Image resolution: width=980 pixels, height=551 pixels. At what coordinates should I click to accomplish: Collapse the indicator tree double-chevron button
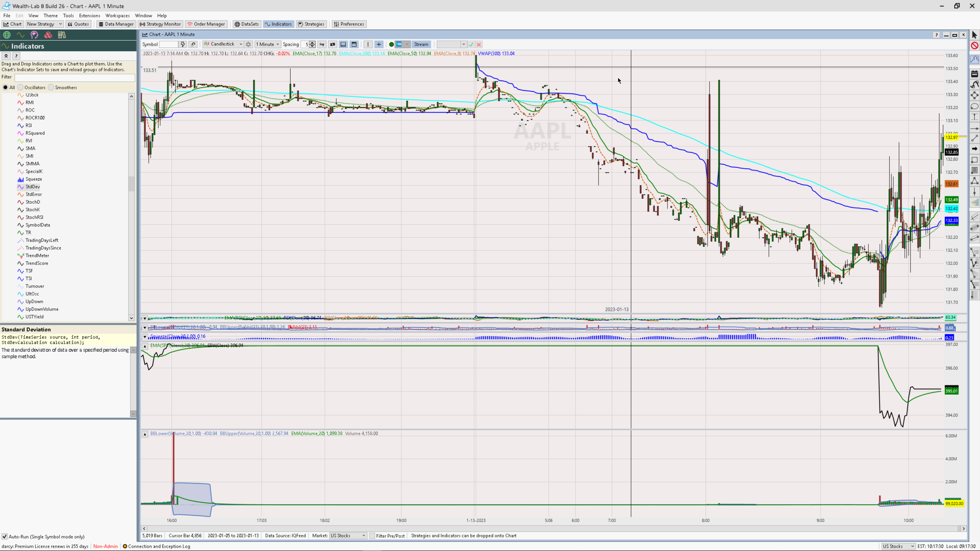[6, 56]
